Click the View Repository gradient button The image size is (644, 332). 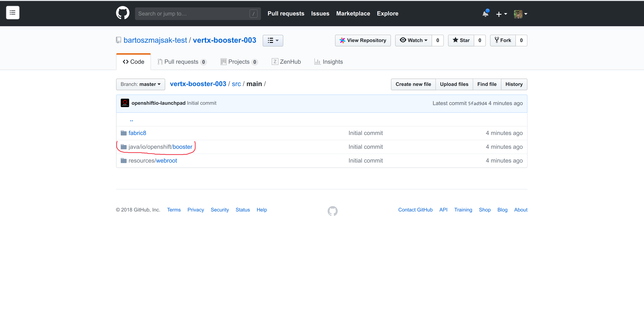(x=363, y=40)
